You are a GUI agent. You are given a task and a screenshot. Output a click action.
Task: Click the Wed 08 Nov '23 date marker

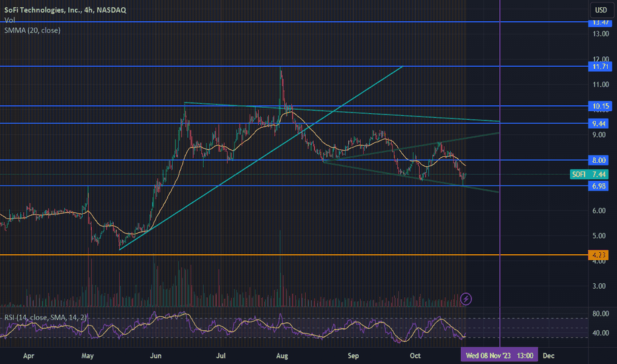[x=499, y=356]
